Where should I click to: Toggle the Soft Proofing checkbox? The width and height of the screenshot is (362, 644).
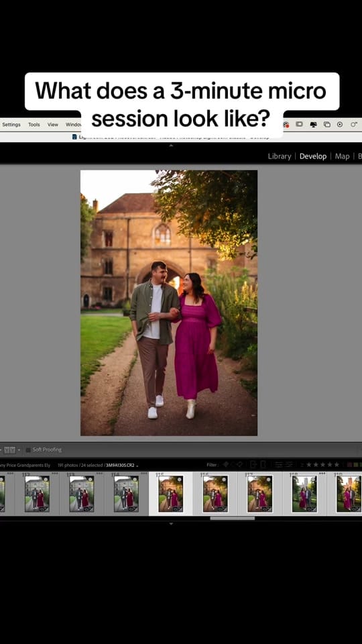pyautogui.click(x=28, y=449)
